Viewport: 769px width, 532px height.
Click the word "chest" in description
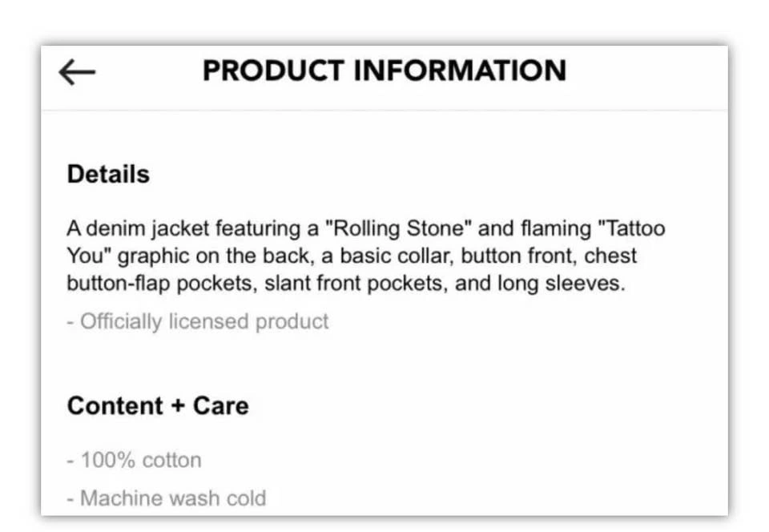pos(610,256)
